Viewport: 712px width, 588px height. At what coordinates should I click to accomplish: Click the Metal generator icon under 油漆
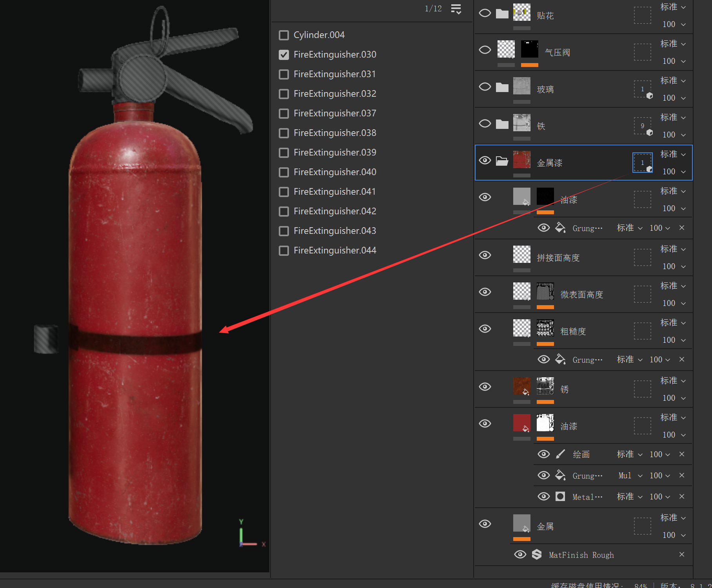coord(561,496)
